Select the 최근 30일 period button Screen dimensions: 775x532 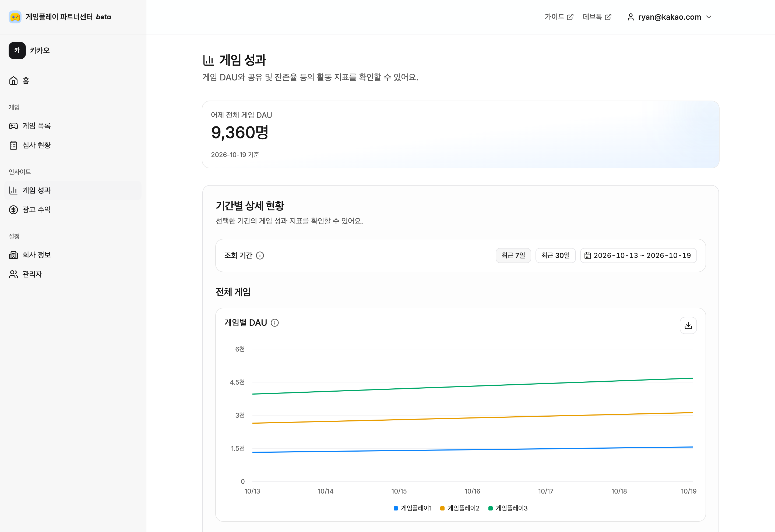click(x=556, y=256)
